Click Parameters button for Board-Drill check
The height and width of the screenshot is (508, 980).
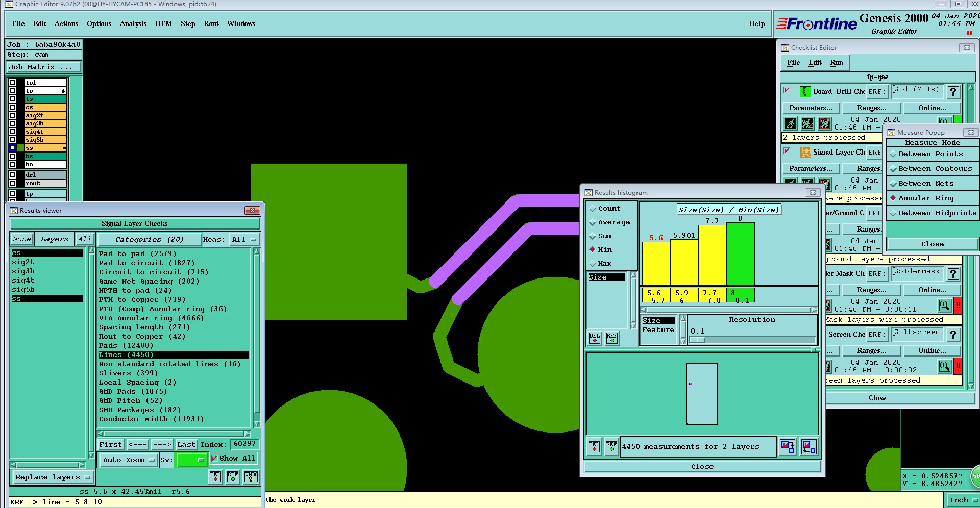click(x=811, y=108)
